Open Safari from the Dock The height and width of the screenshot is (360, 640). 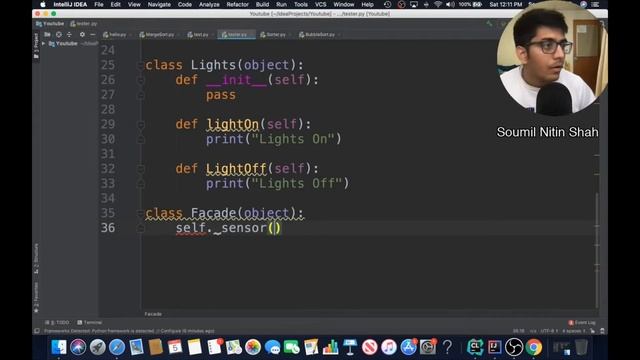pyautogui.click(x=117, y=347)
